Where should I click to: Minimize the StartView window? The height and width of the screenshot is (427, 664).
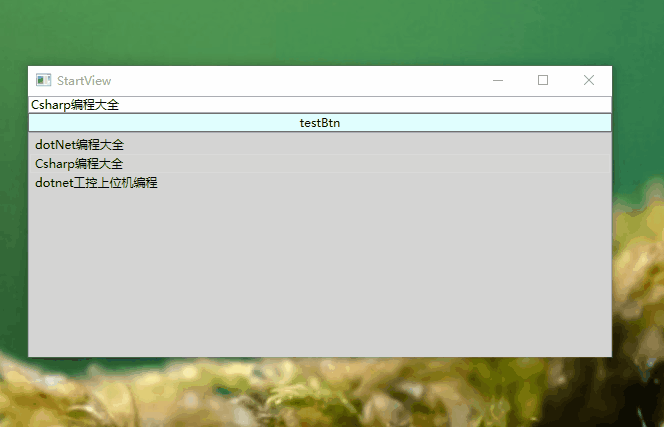pos(498,80)
